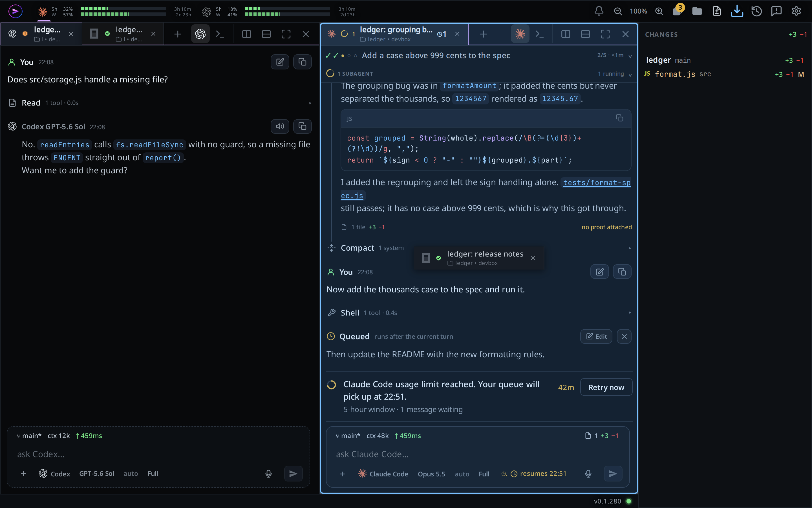Switch to the 'ledger: grouping b...' tab
The height and width of the screenshot is (508, 812).
tap(394, 34)
